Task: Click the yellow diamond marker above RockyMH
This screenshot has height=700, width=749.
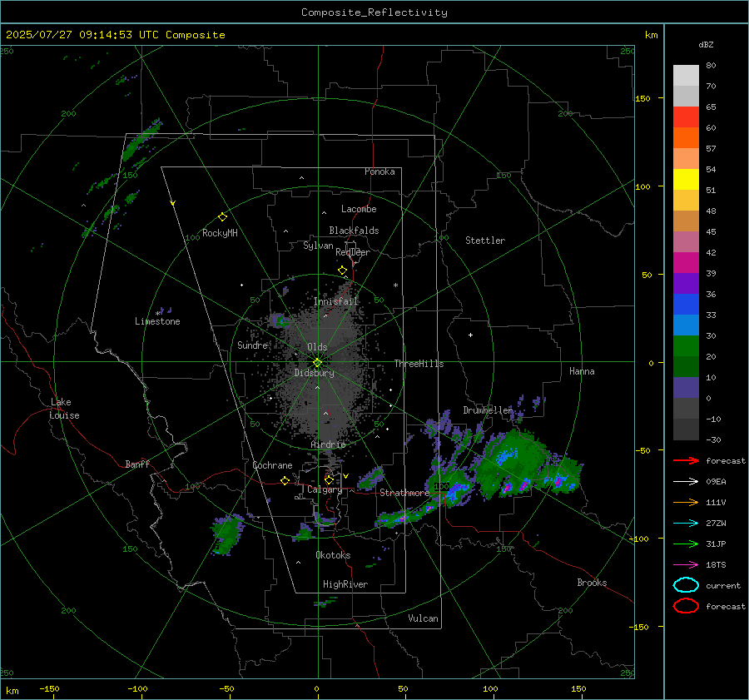Action: pos(222,217)
